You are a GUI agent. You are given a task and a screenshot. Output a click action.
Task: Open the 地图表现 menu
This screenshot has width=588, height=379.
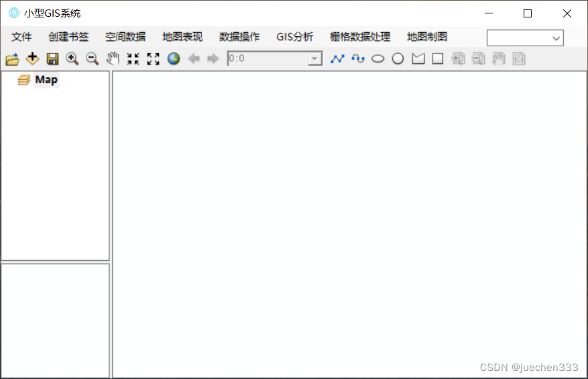(182, 37)
